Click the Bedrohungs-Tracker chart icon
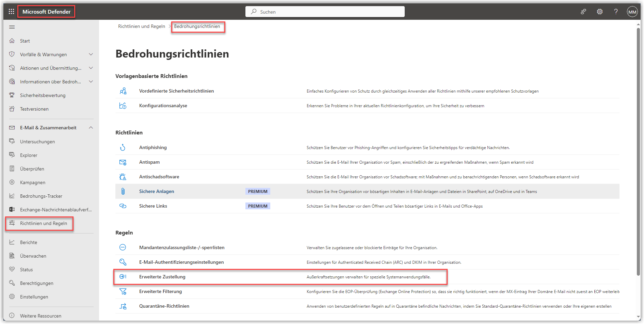 [12, 196]
